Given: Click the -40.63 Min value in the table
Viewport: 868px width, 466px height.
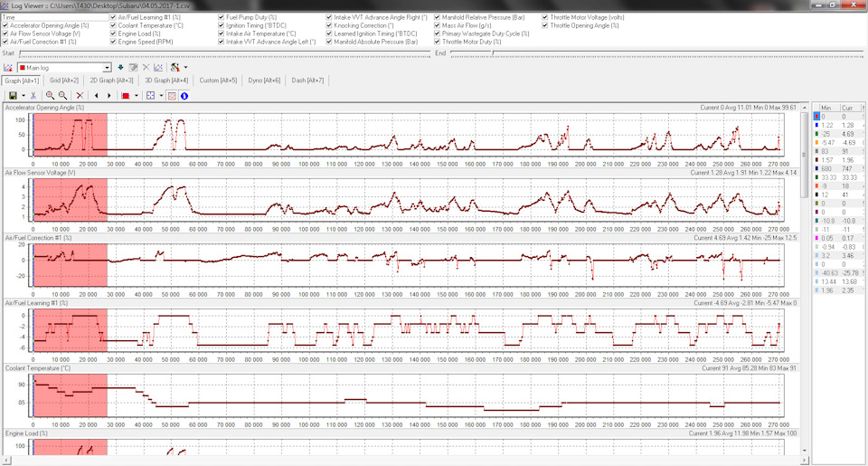Looking at the screenshot, I should [830, 273].
